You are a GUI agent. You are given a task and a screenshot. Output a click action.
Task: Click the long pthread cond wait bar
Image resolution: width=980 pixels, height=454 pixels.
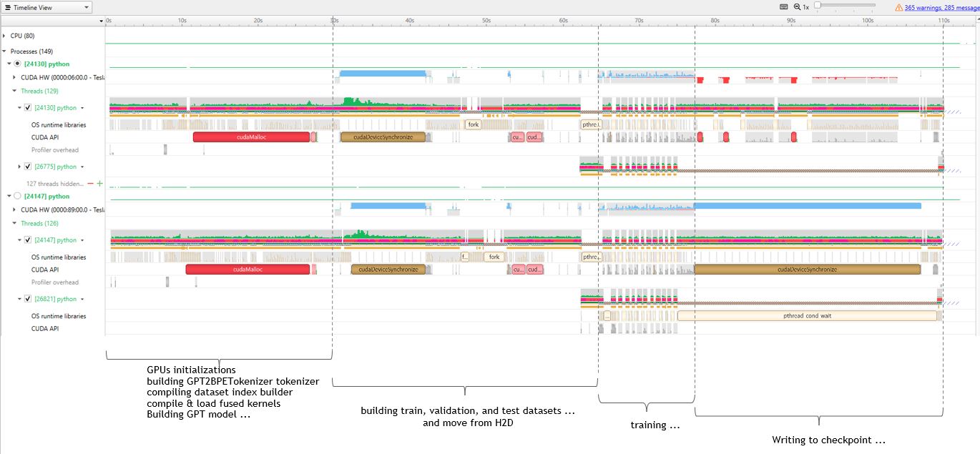806,315
